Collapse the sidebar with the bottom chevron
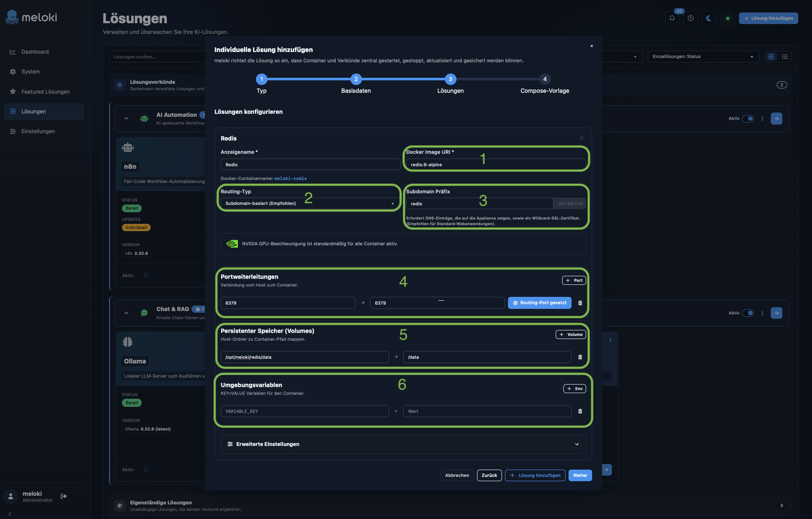The width and height of the screenshot is (812, 519). coord(10,514)
